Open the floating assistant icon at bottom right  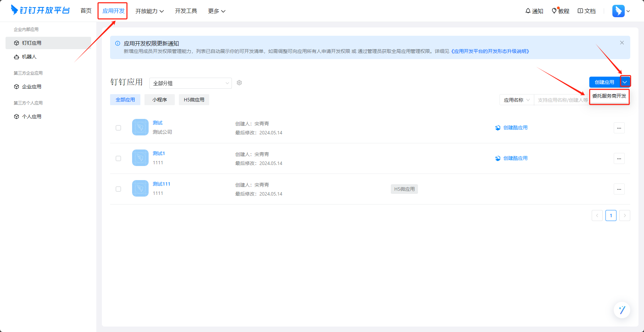point(622,310)
